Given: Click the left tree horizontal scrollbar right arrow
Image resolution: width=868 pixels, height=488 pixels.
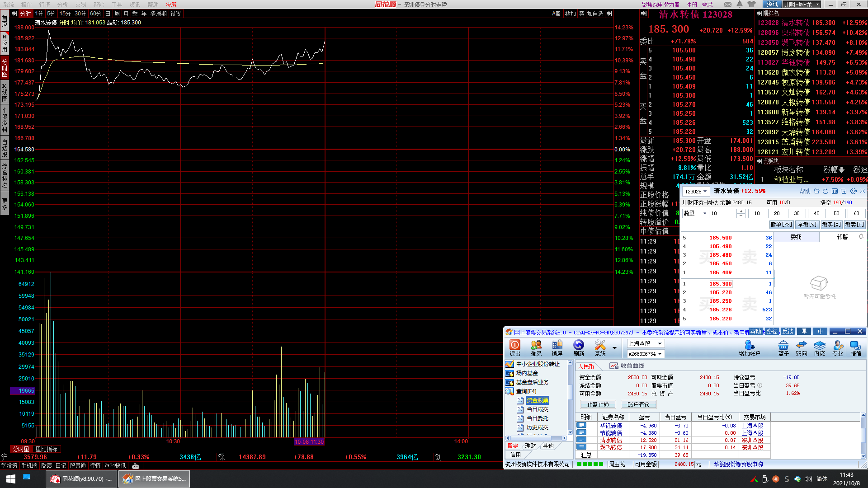Looking at the screenshot, I should click(564, 438).
